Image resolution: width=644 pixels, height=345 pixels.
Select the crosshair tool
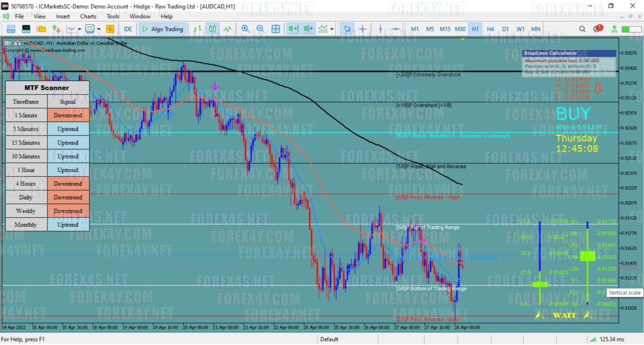362,29
